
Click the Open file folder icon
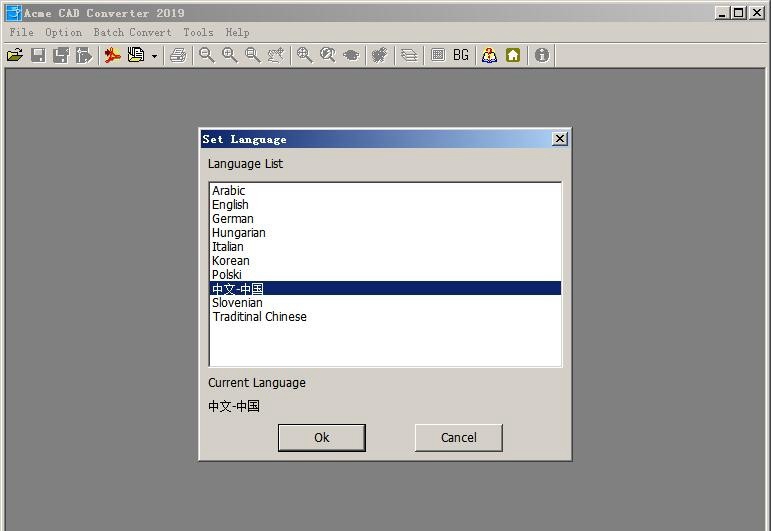(15, 55)
